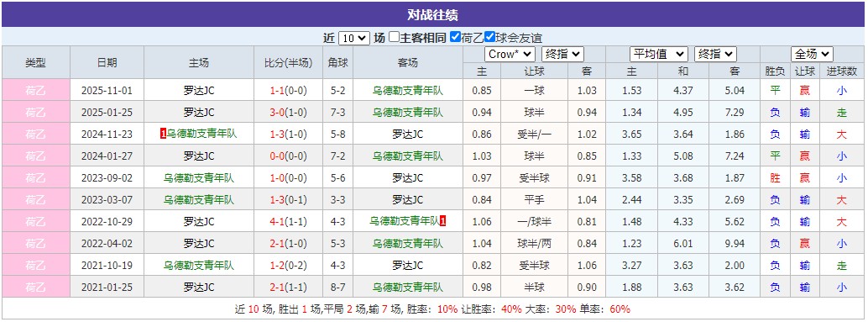Open the 终指 dropdown next to Crow*
Image resolution: width=868 pixels, height=322 pixels.
(563, 55)
